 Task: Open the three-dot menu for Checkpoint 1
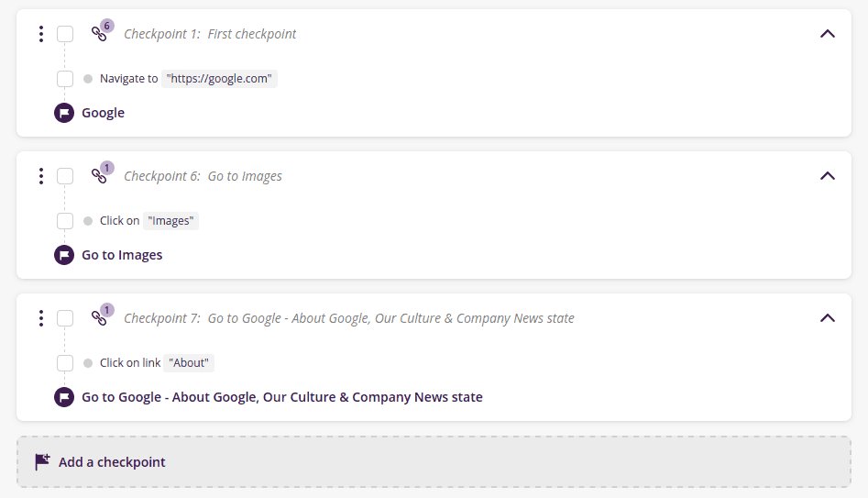[x=41, y=34]
